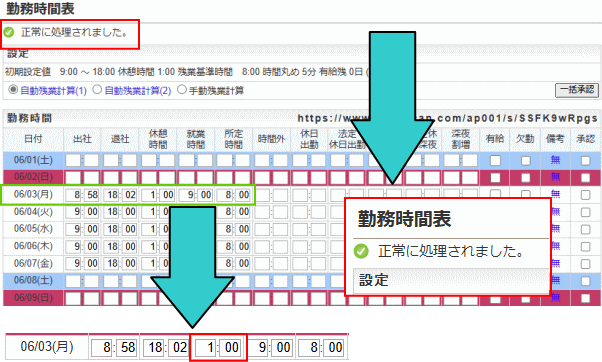Click 退社 hour field for 06/07(金)
602x362 pixels.
[111, 264]
